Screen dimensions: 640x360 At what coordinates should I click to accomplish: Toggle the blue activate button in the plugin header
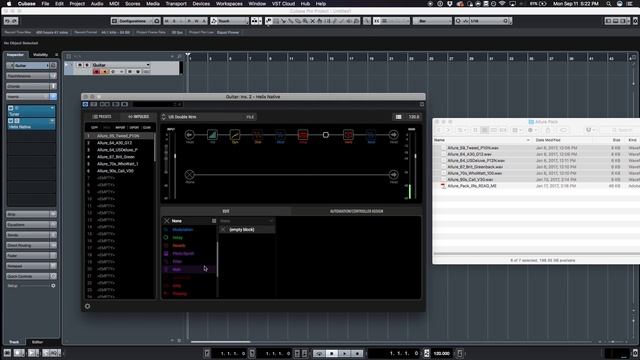85,104
